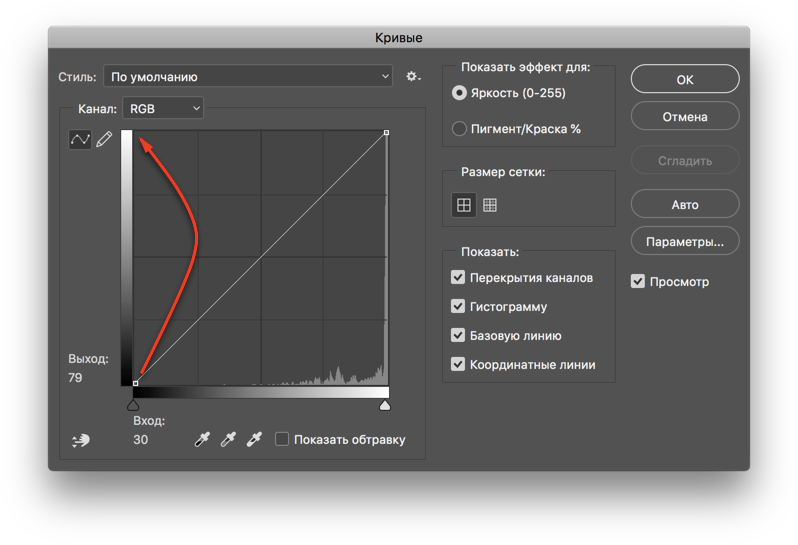Screen dimensions: 798x545
Task: Open the preset options gear menu
Action: [x=413, y=77]
